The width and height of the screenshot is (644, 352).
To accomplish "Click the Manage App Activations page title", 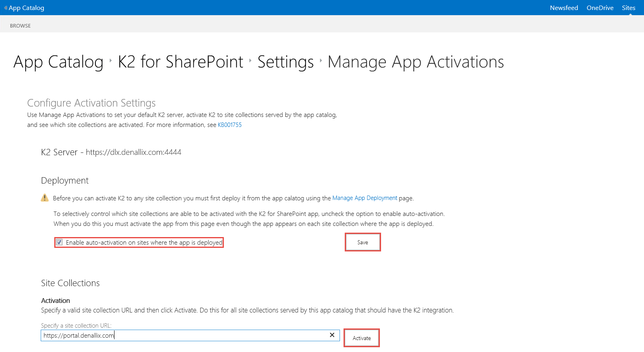I will pos(416,62).
